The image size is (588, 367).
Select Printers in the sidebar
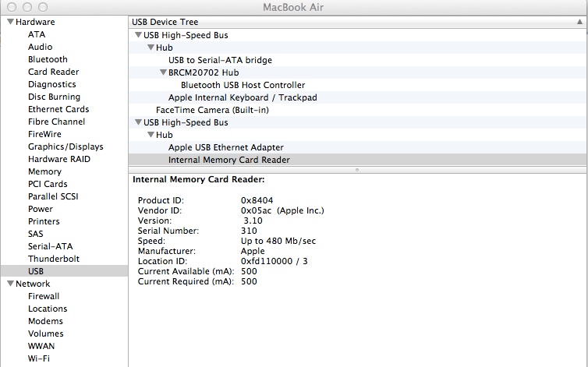[x=44, y=221]
